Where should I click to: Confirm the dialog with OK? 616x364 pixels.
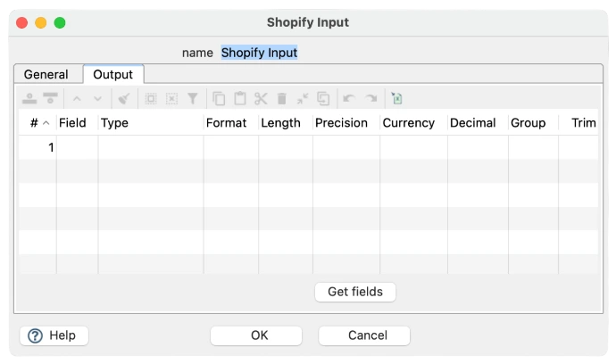[256, 335]
